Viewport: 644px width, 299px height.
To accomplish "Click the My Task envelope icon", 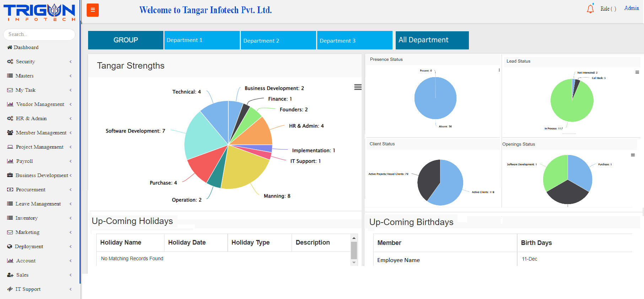I will tap(10, 90).
